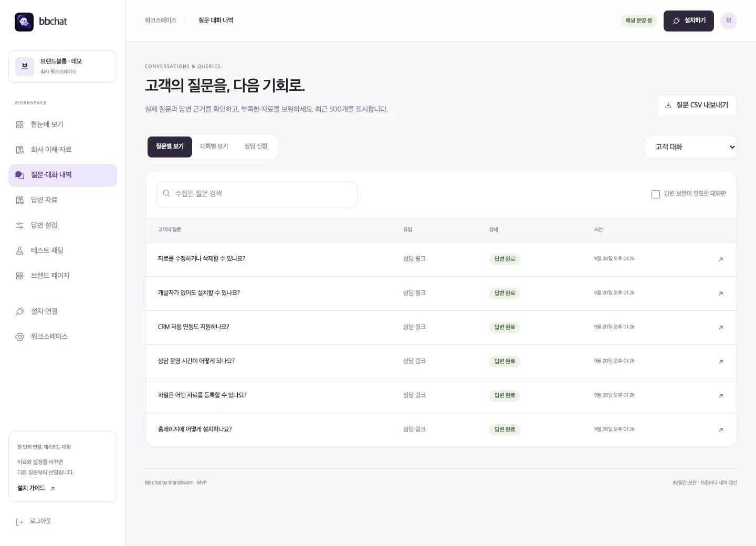Click question text 홈페이지에 어떻게 설치하나요?
The image size is (756, 546).
pos(195,429)
